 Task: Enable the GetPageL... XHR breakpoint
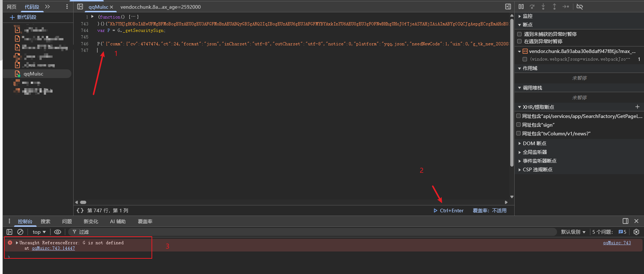click(x=519, y=116)
